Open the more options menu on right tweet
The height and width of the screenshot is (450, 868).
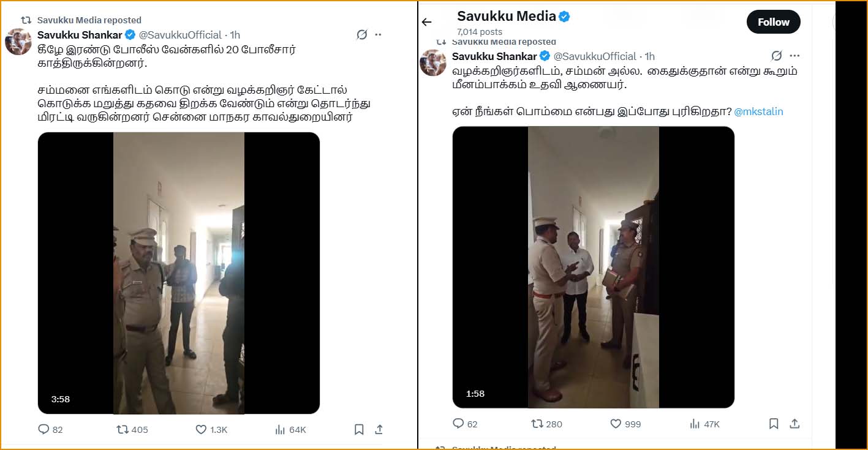794,55
